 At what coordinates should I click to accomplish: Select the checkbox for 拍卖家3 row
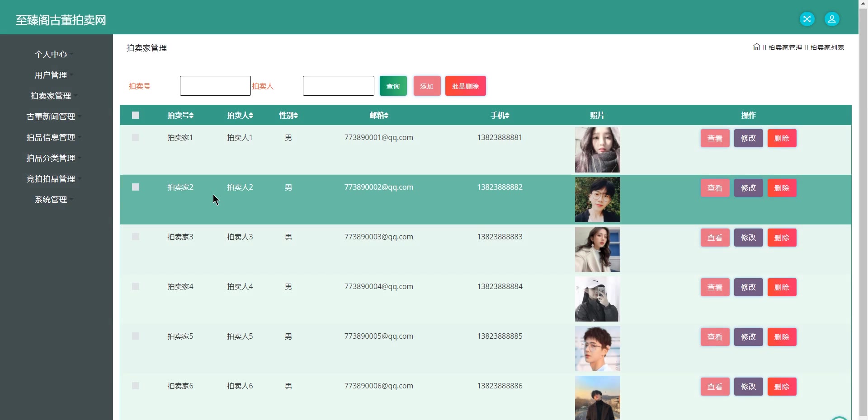pyautogui.click(x=136, y=237)
